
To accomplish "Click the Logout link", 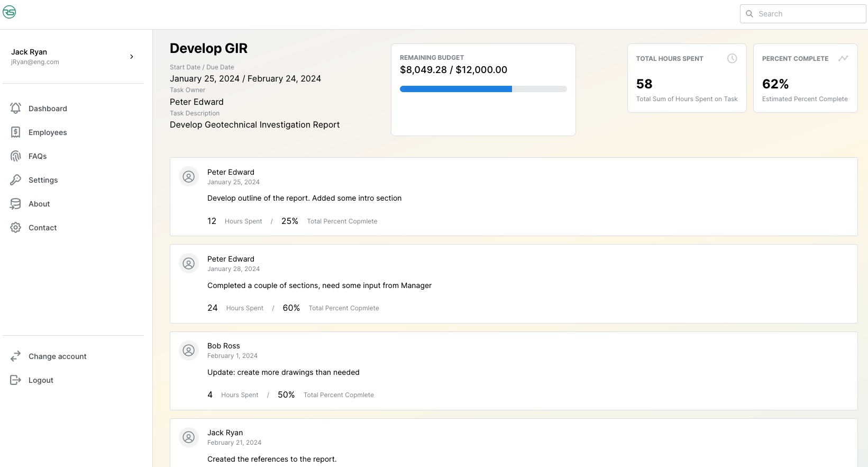I will pos(73,380).
